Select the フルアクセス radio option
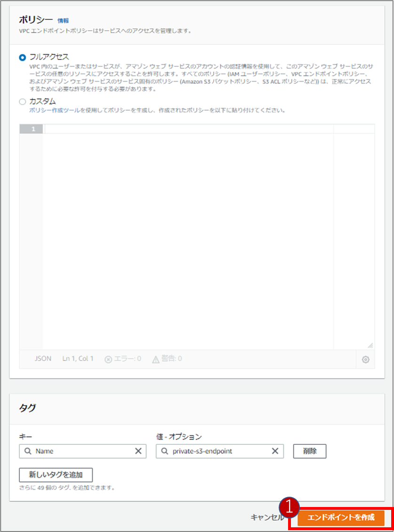Image resolution: width=394 pixels, height=532 pixels. click(x=23, y=57)
